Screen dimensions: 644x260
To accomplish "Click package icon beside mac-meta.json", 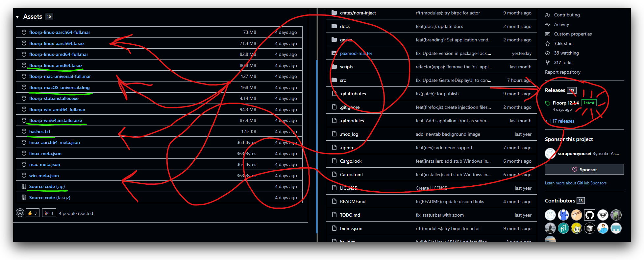I will [24, 164].
